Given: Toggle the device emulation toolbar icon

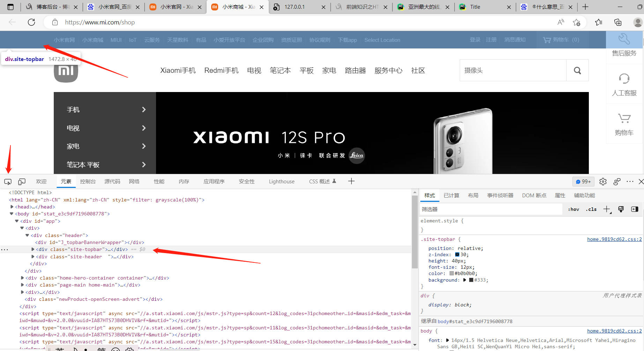Looking at the screenshot, I should pyautogui.click(x=22, y=182).
